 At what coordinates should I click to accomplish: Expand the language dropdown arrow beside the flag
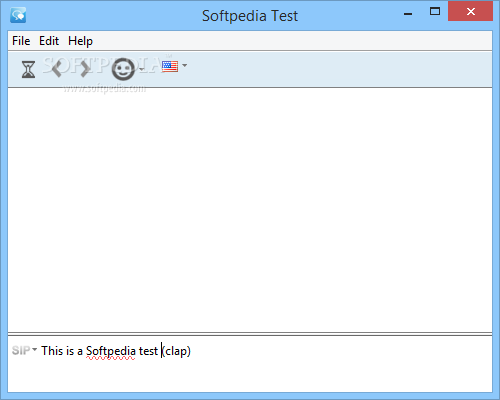(x=184, y=66)
